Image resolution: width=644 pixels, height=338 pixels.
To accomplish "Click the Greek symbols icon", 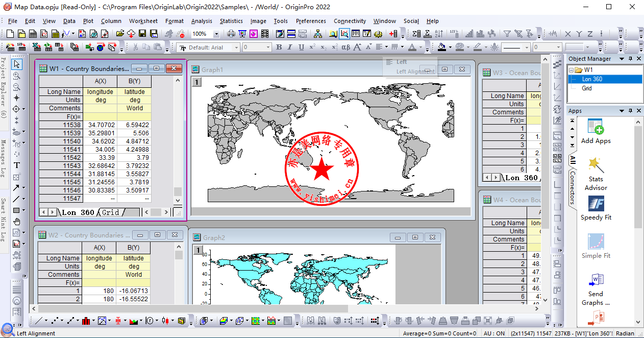I will point(345,47).
